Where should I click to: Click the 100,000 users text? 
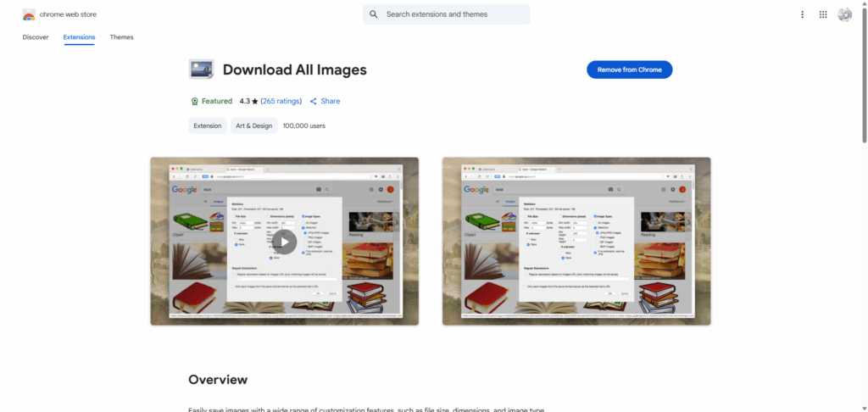[304, 125]
